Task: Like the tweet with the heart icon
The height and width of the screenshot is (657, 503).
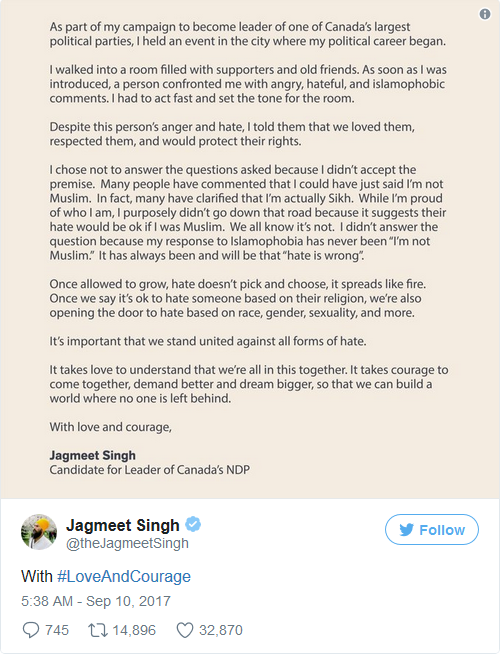Action: (185, 630)
